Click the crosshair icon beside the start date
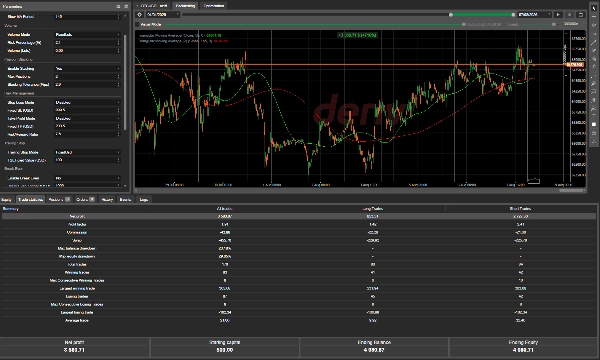The height and width of the screenshot is (360, 600). 140,15
